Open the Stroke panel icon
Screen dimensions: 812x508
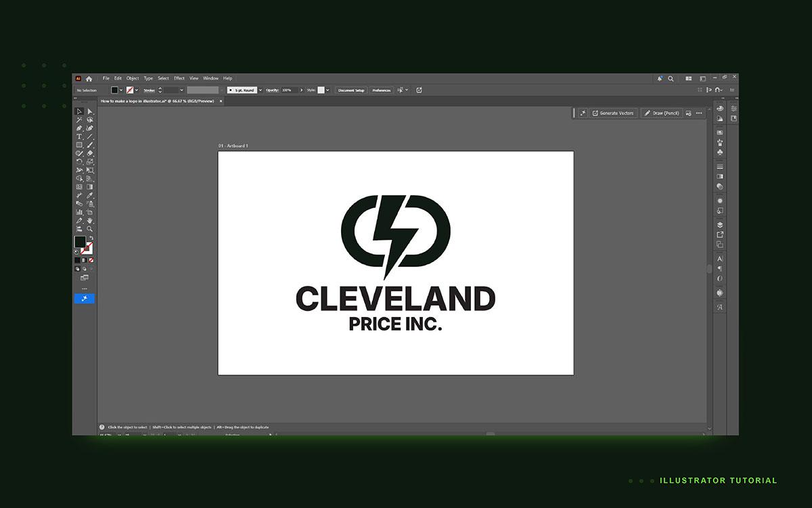coord(720,166)
